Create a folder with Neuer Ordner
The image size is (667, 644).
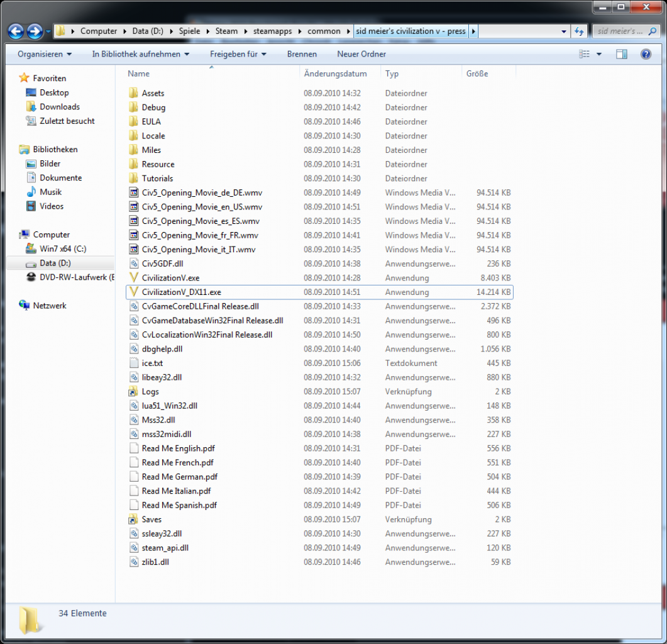click(x=361, y=54)
